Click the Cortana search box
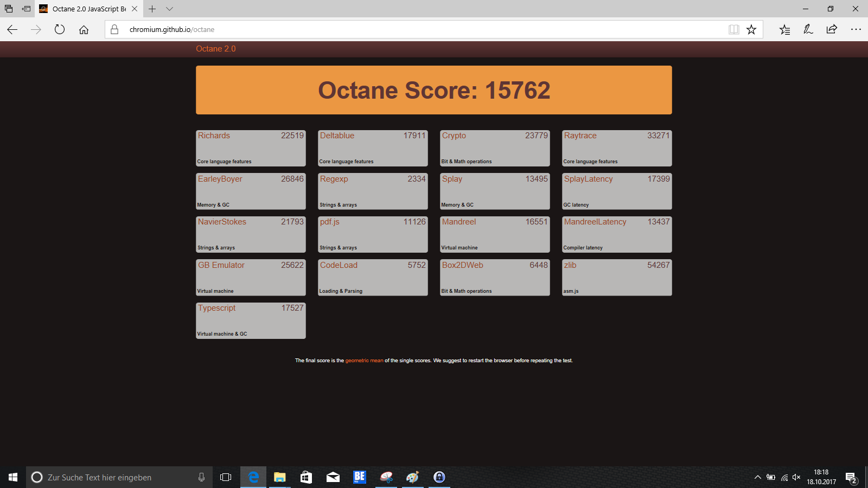The image size is (868, 488). click(119, 477)
